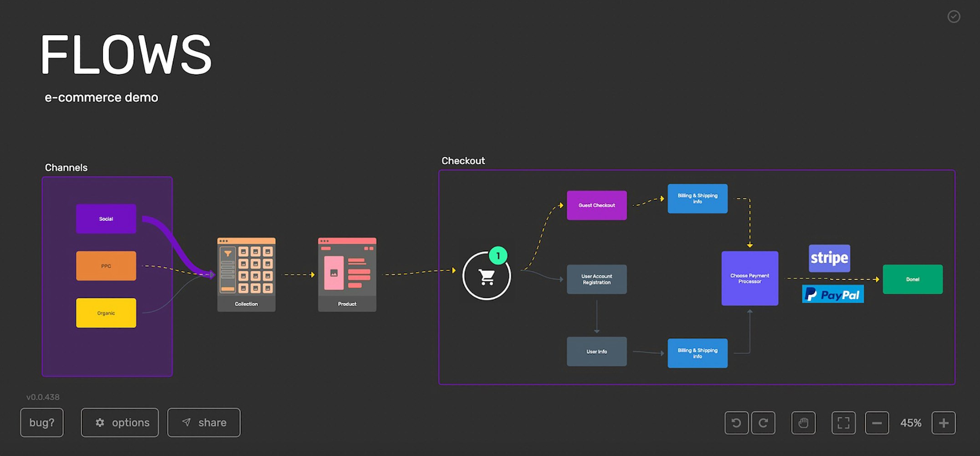Zoom in with the plus control
The height and width of the screenshot is (456, 980).
coord(943,423)
